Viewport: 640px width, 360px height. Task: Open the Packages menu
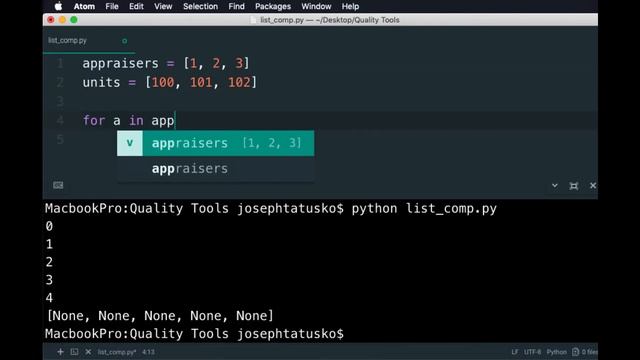(x=273, y=7)
